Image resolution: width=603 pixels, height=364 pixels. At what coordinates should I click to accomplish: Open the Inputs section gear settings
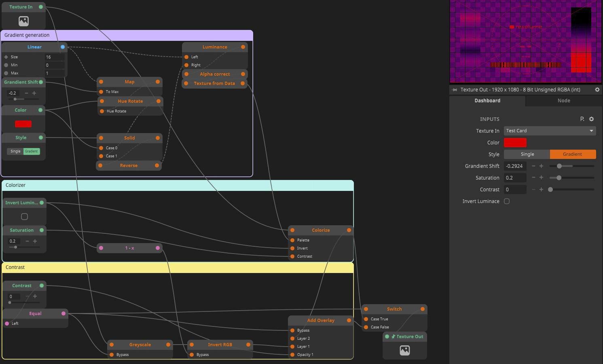click(x=591, y=119)
